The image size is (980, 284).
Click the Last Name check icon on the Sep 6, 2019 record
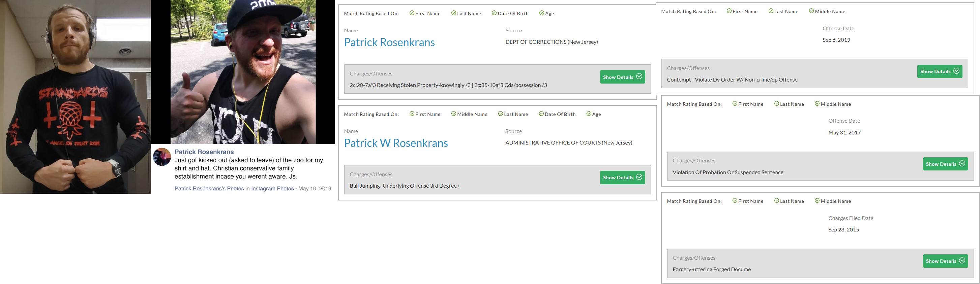point(771,11)
